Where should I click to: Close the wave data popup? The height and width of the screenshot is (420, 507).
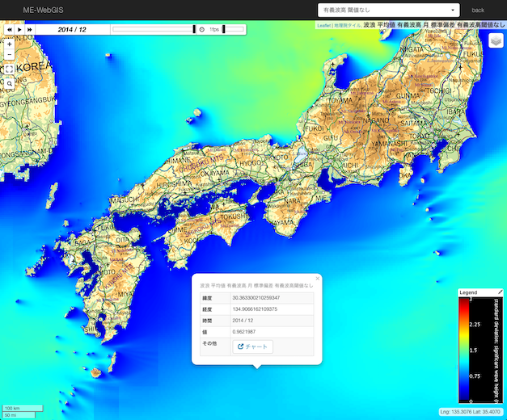click(317, 278)
